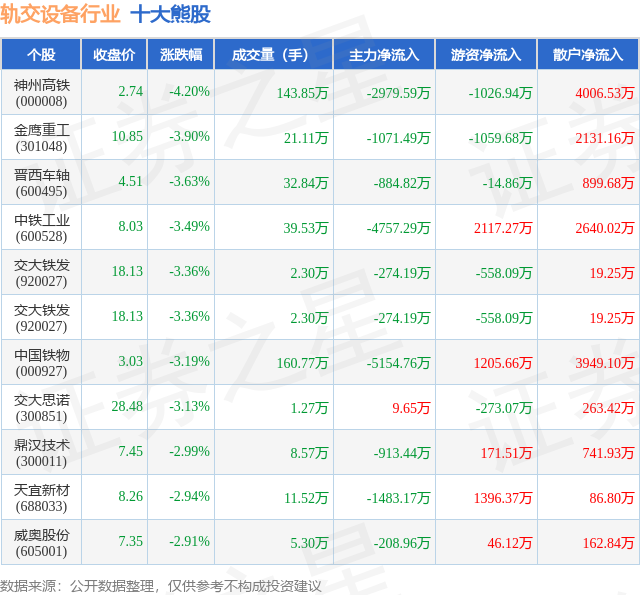This screenshot has width=640, height=595.
Task: Click the 个股 column header
Action: click(x=41, y=55)
